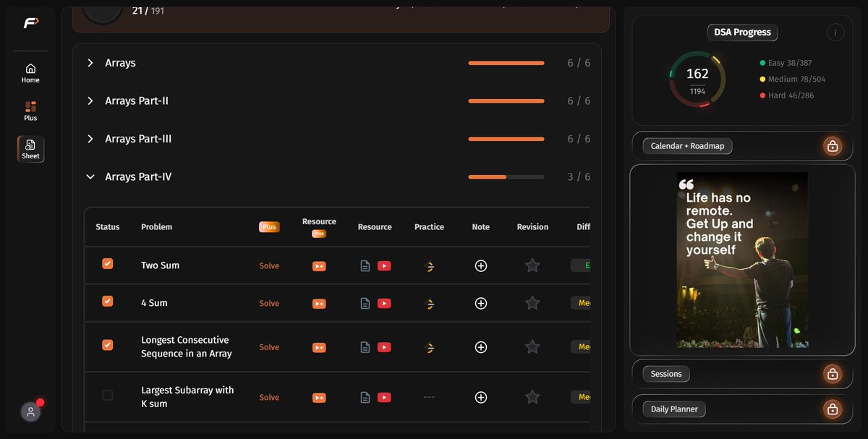Click Two Sum difficulty badge
868x439 pixels.
click(x=581, y=265)
